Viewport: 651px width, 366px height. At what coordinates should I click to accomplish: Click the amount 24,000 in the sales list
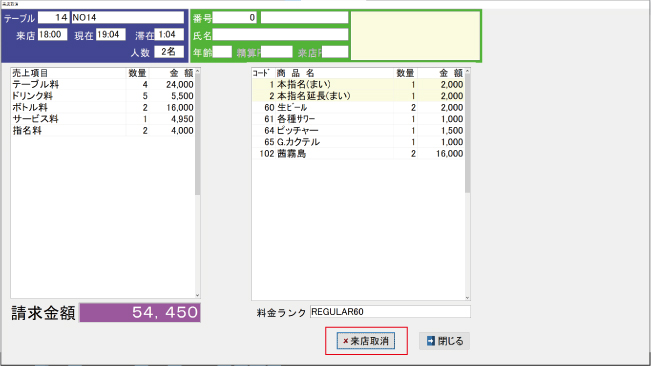180,85
